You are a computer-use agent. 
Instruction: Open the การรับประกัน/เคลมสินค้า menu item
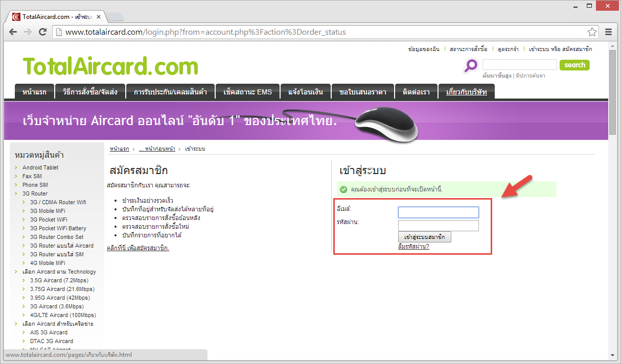click(170, 92)
